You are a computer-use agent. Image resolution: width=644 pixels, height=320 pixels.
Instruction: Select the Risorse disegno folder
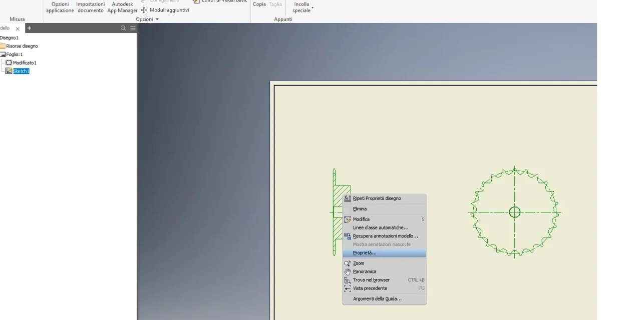coord(22,46)
